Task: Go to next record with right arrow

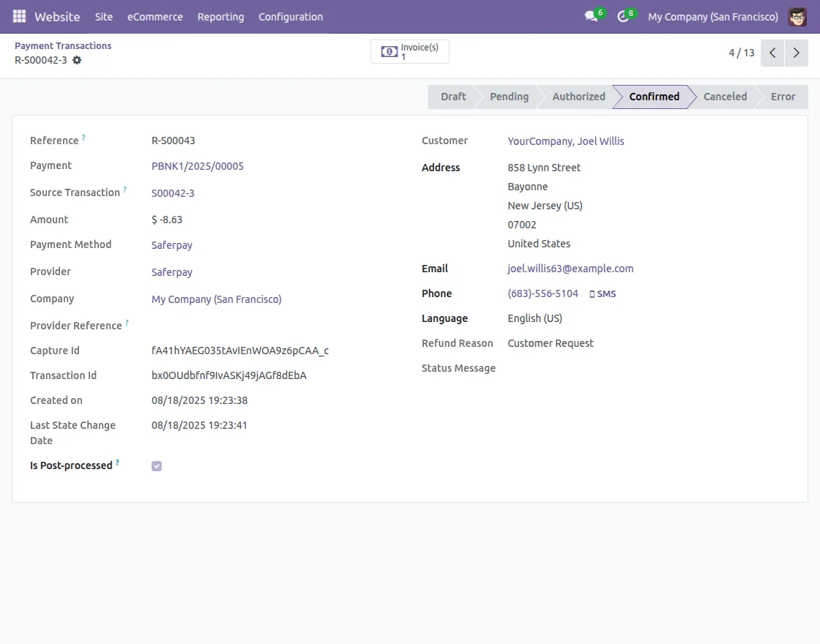Action: pyautogui.click(x=797, y=53)
